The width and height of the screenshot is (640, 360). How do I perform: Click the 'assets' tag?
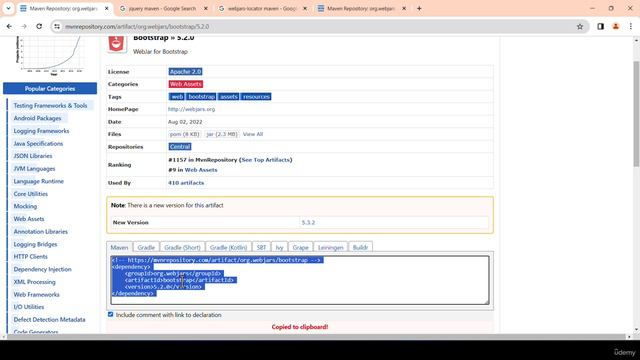(x=229, y=97)
